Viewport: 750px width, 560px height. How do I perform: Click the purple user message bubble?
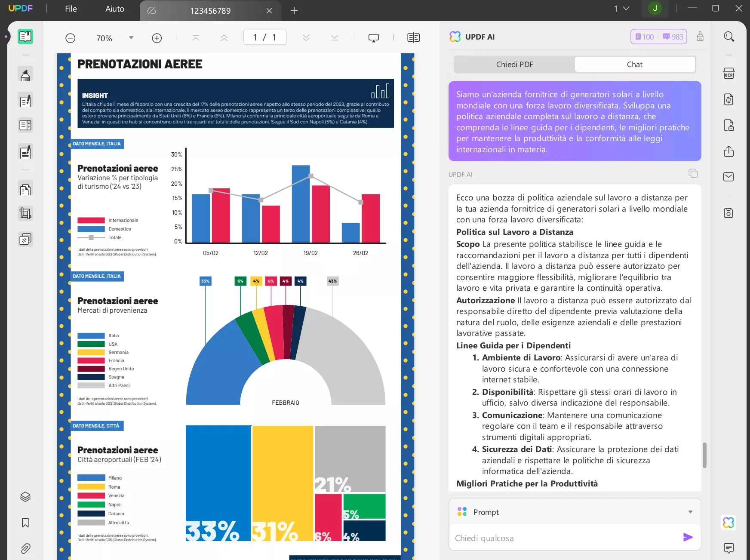575,121
